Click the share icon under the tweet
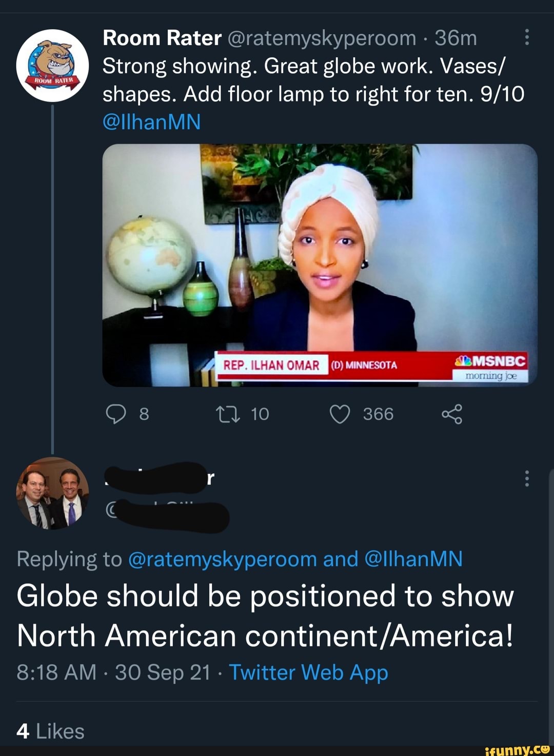554x756 pixels. (452, 414)
